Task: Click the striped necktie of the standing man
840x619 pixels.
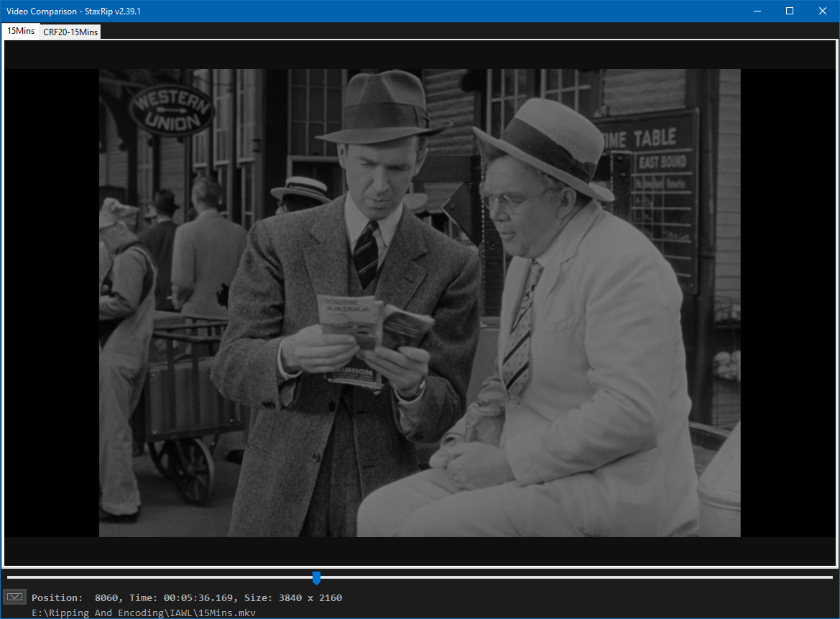Action: pyautogui.click(x=366, y=252)
